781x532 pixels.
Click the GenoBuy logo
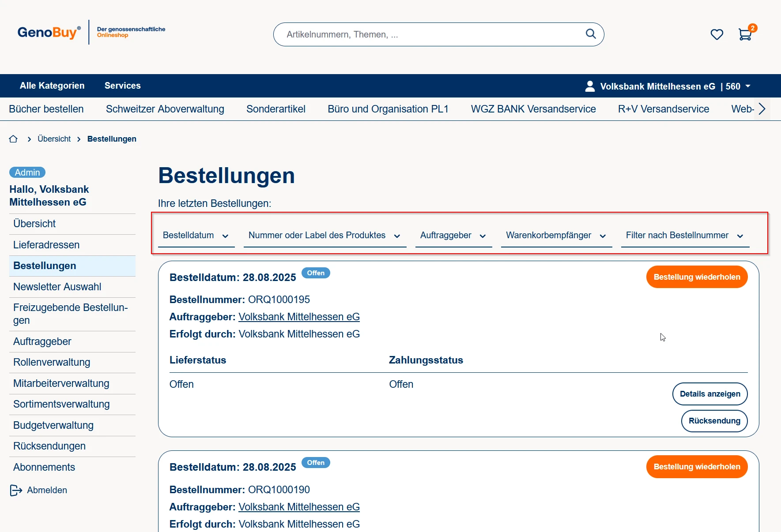[49, 33]
